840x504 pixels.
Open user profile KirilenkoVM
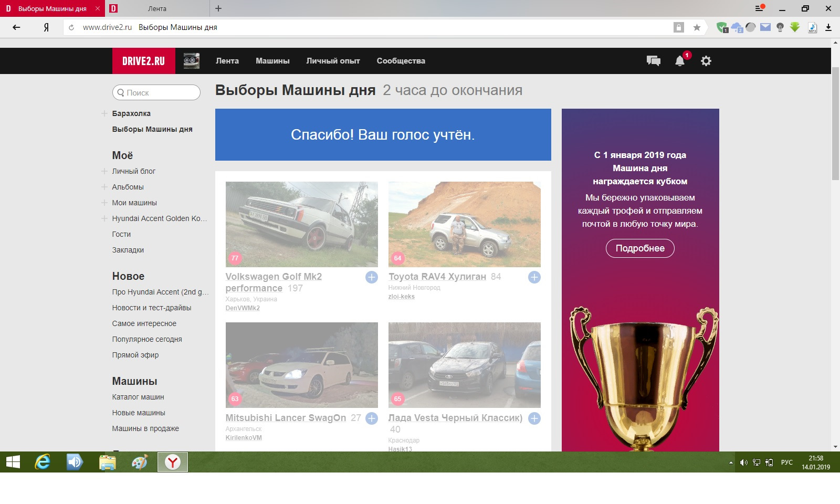coord(244,438)
